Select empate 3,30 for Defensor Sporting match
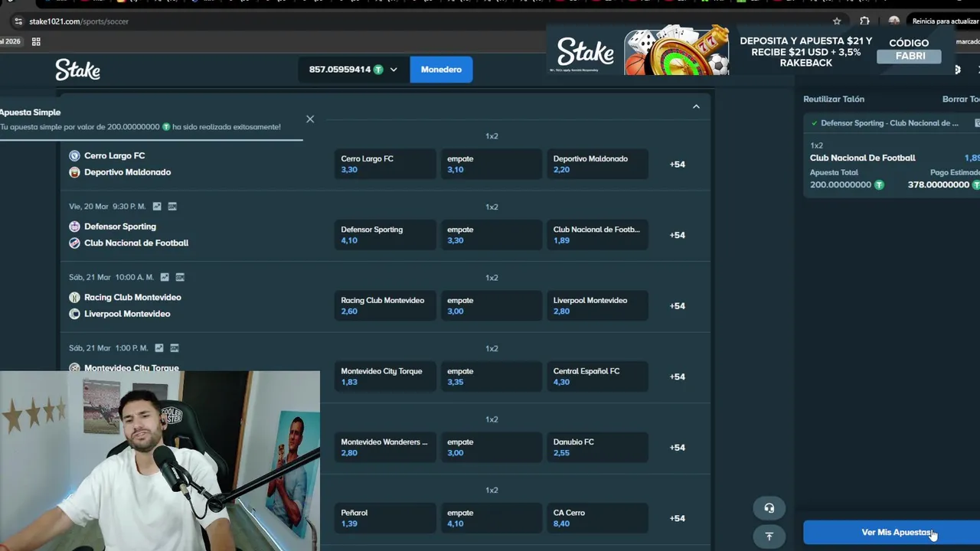980x551 pixels. [x=491, y=235]
